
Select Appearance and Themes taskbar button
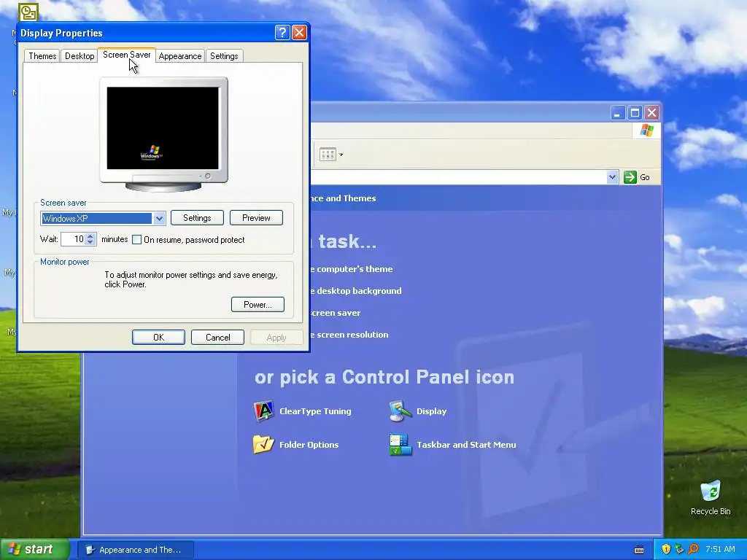[136, 550]
